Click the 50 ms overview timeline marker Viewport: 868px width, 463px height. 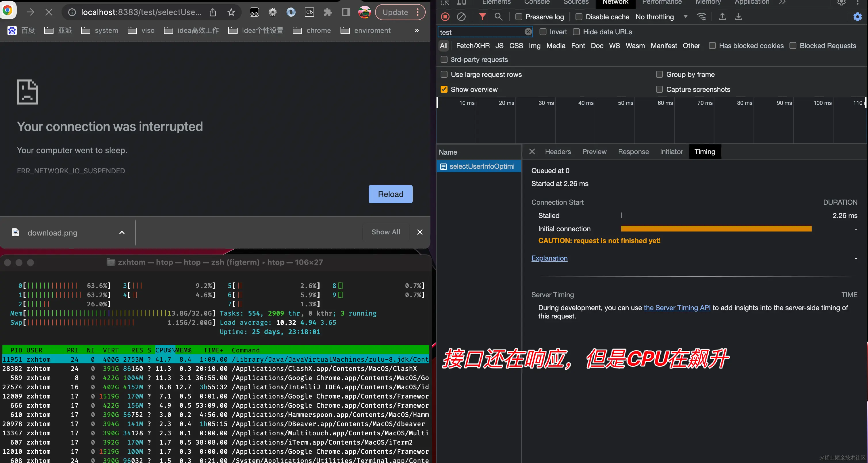point(625,103)
